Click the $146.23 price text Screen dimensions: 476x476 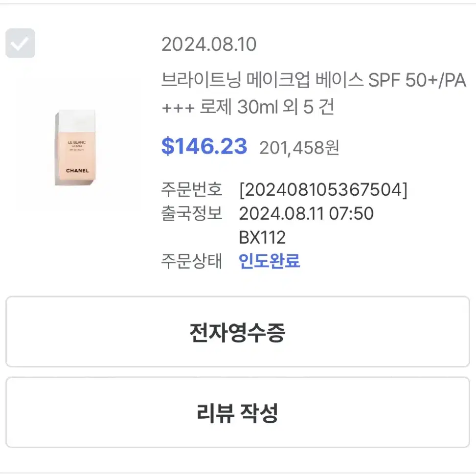pyautogui.click(x=204, y=146)
